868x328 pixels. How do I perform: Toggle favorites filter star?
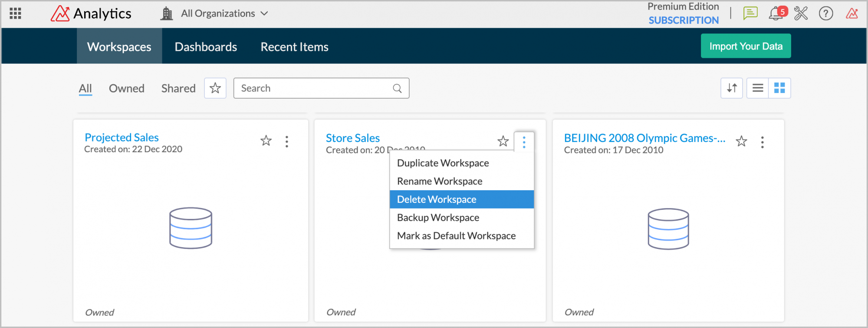click(x=215, y=88)
